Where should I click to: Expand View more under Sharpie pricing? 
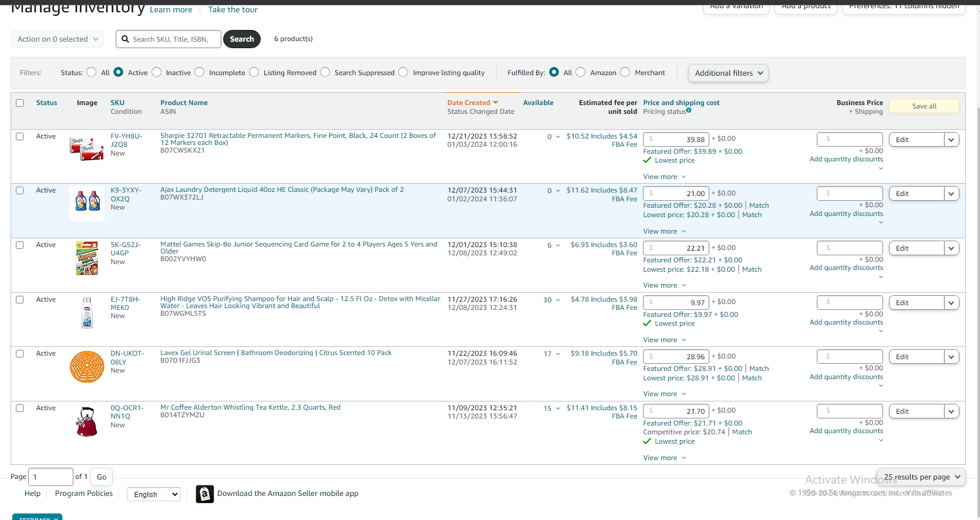click(664, 177)
